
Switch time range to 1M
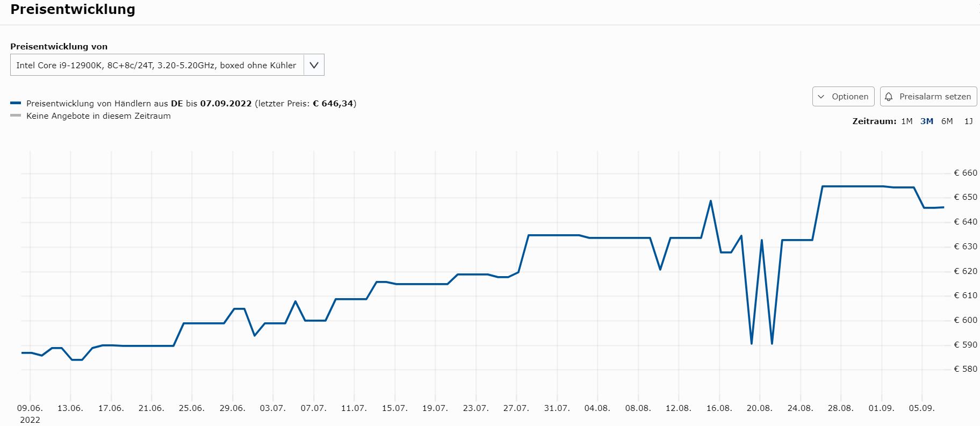(906, 121)
